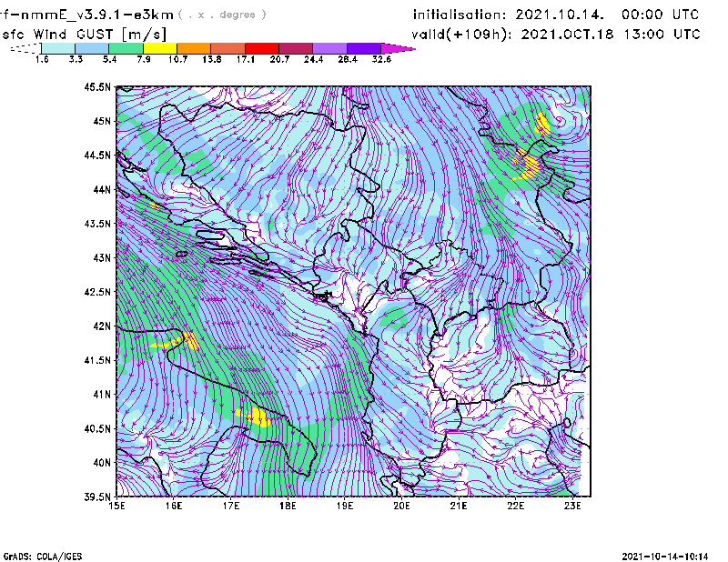Click the lavender legend swatch after 24.4
The width and height of the screenshot is (728, 562).
pos(329,48)
